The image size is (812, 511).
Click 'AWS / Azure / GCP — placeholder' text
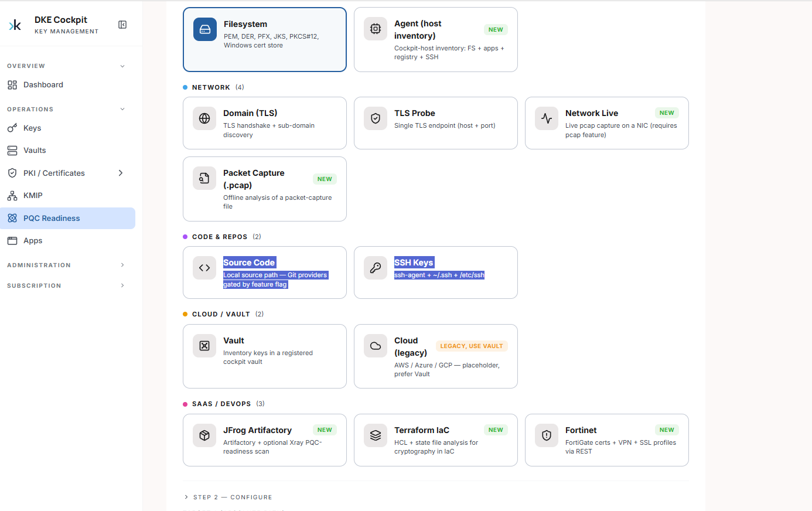pyautogui.click(x=447, y=370)
